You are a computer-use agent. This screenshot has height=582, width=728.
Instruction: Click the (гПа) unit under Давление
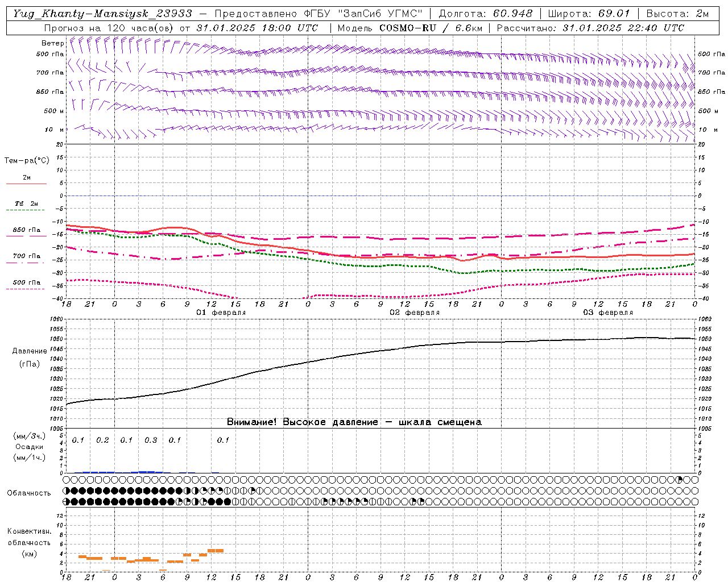30,364
